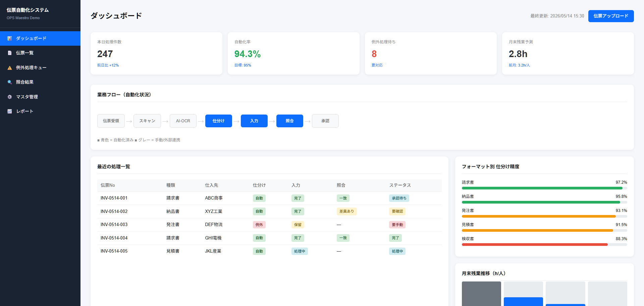Select the AI-OCR flow step

pyautogui.click(x=183, y=121)
